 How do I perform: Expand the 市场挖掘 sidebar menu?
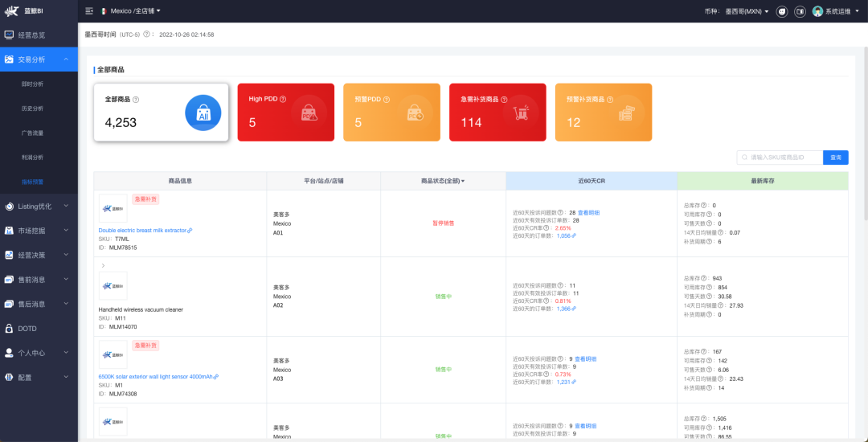[39, 231]
